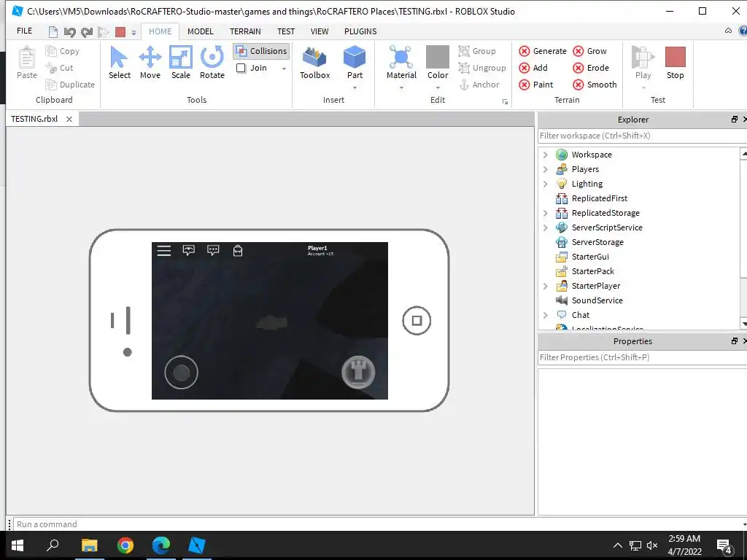Open the Material dropdown arrow

401,87
